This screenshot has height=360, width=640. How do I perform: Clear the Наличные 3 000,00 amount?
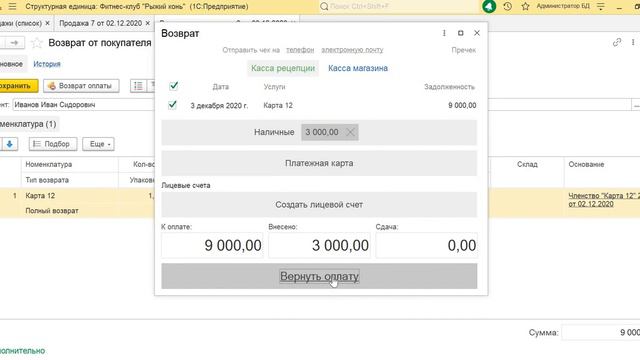pyautogui.click(x=350, y=132)
